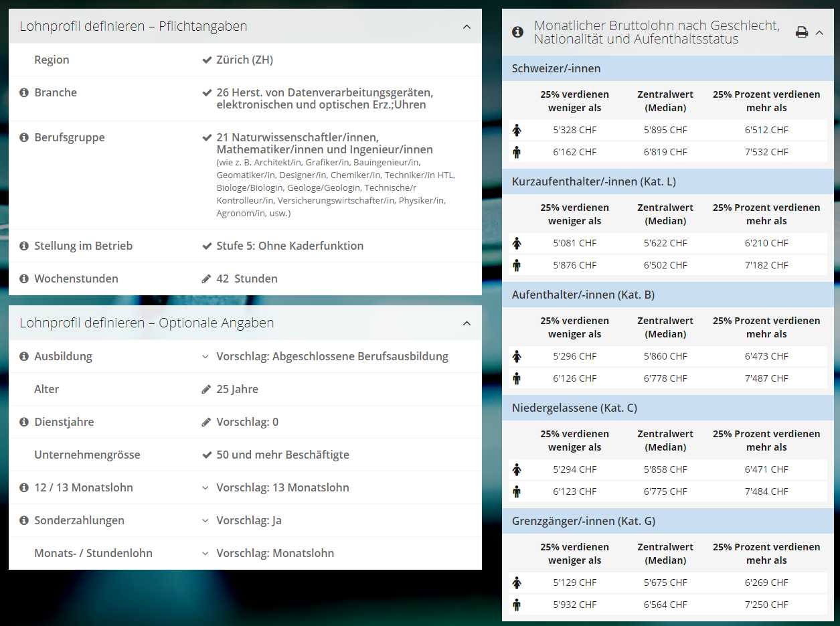Print the salary results with printer icon
The height and width of the screenshot is (626, 840).
pyautogui.click(x=801, y=32)
